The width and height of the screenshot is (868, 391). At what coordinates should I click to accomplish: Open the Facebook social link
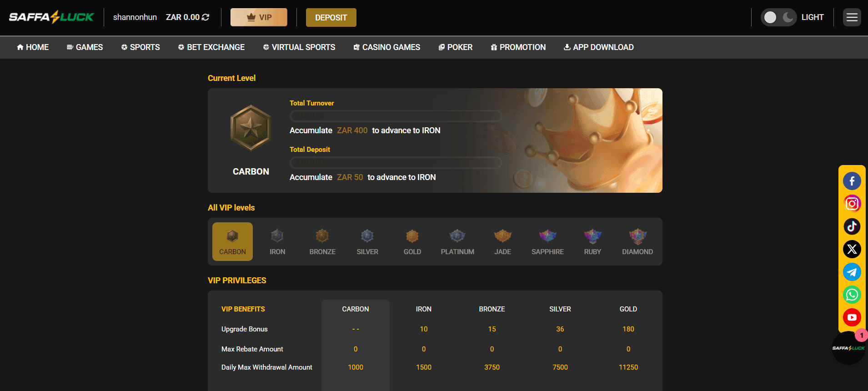click(x=852, y=181)
